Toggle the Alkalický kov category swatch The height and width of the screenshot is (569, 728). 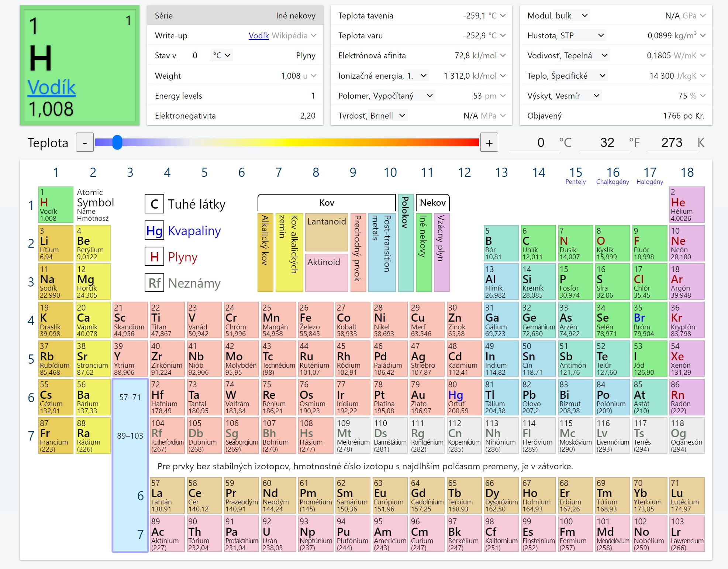[265, 253]
